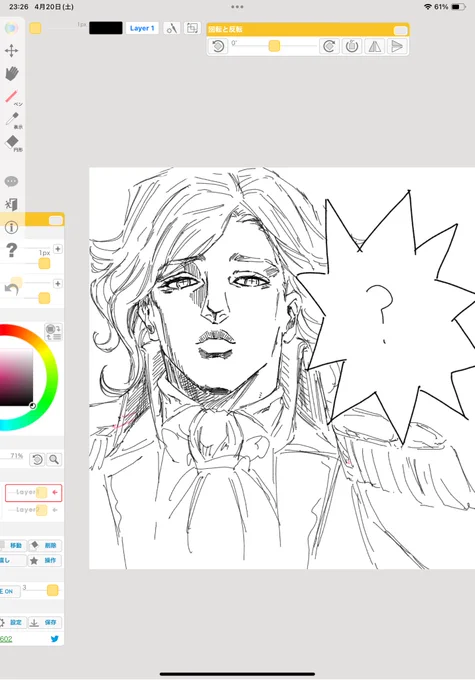Open the green underlined link ending in 602
Viewport: 475px width, 680px height.
(6, 639)
